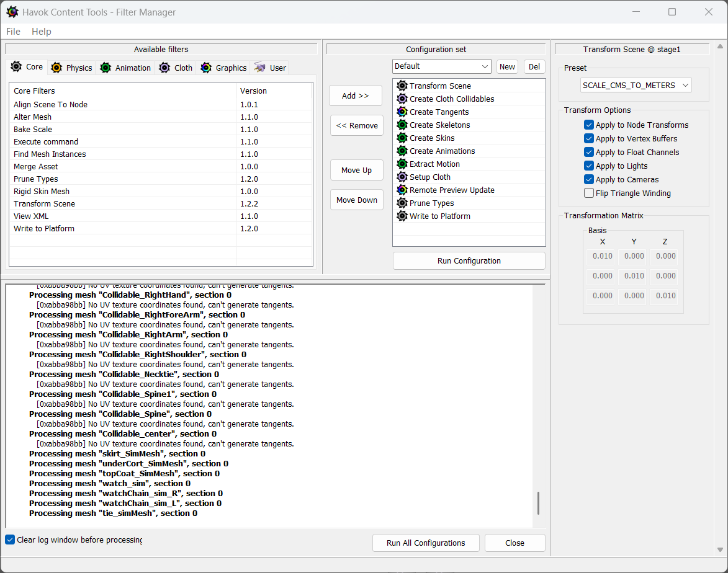Screen dimensions: 728x573
Task: Click the log window scrollbar thumb
Action: [538, 503]
